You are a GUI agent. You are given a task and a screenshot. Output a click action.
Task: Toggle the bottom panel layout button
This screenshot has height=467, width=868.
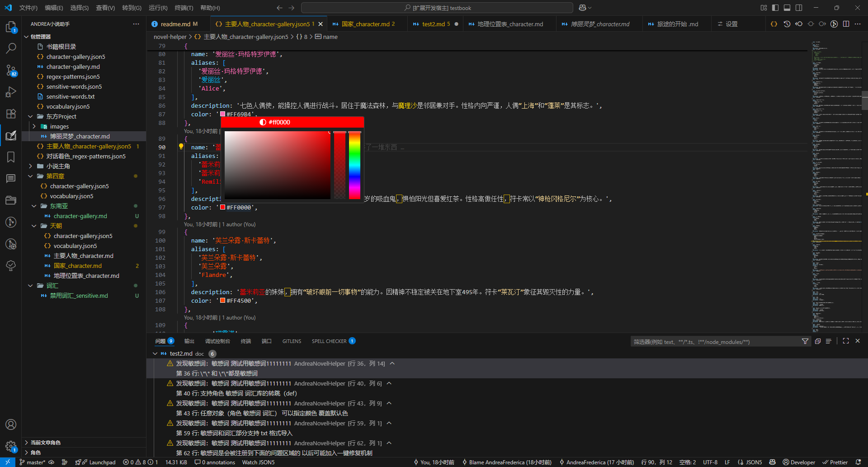787,8
